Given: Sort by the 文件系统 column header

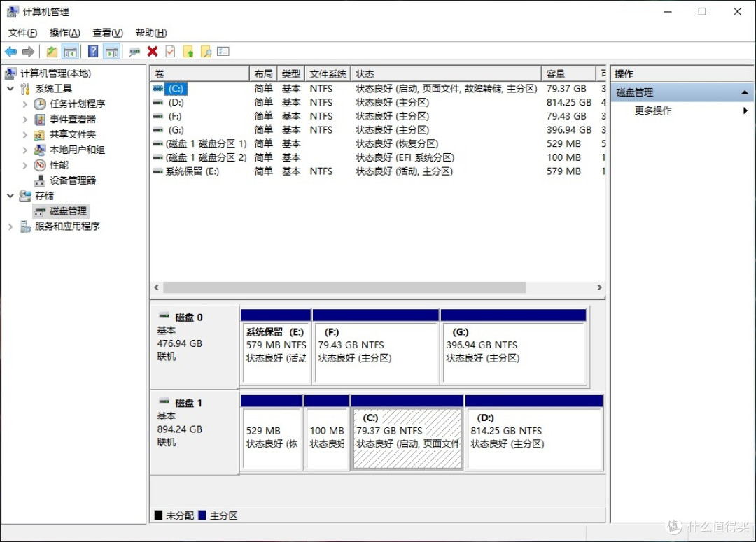Looking at the screenshot, I should (328, 73).
